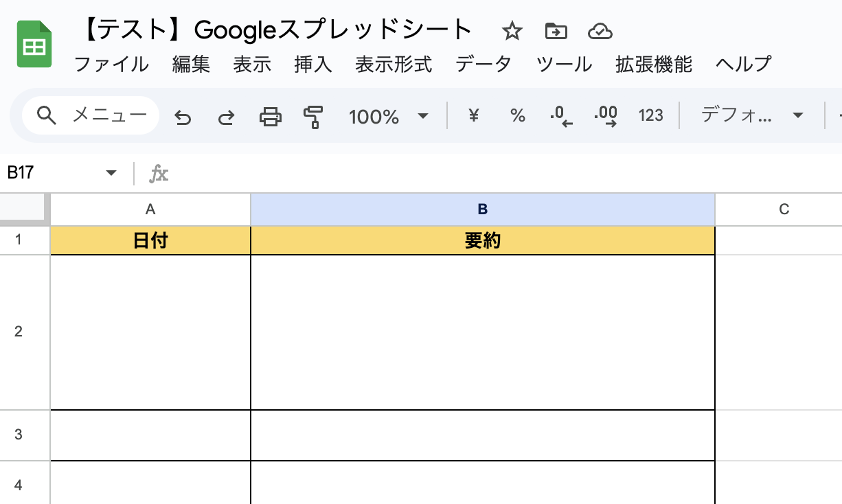The image size is (842, 504).
Task: Select column C header
Action: (779, 209)
